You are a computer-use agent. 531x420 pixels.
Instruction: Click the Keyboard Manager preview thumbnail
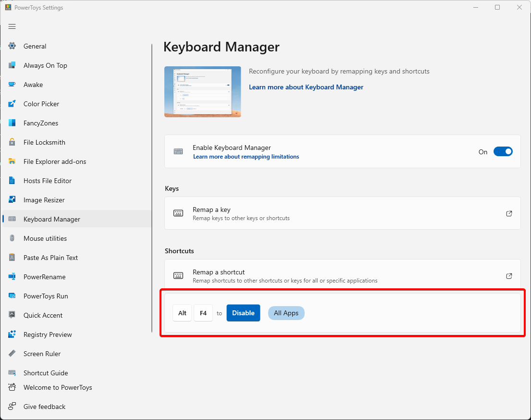[x=202, y=92]
